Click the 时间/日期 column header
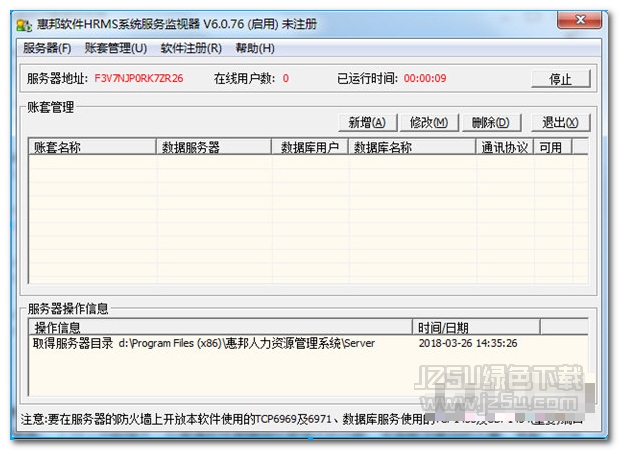The image size is (619, 451). 476,327
